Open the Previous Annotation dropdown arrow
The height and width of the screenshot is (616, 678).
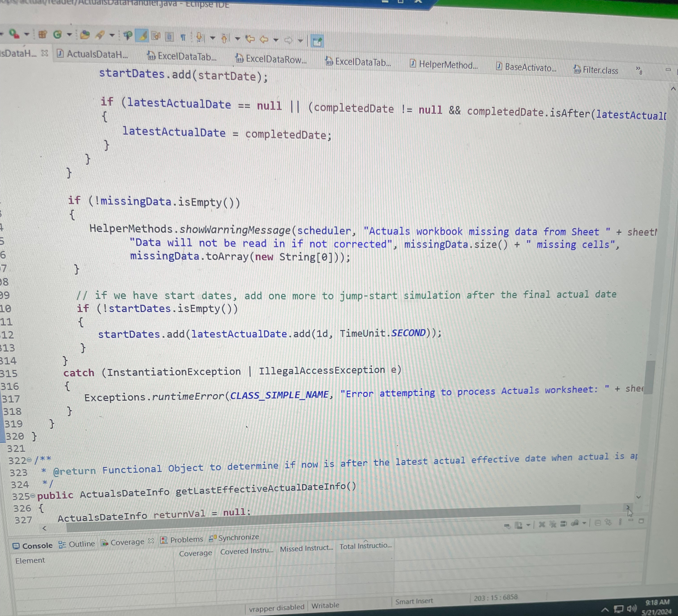pos(237,39)
